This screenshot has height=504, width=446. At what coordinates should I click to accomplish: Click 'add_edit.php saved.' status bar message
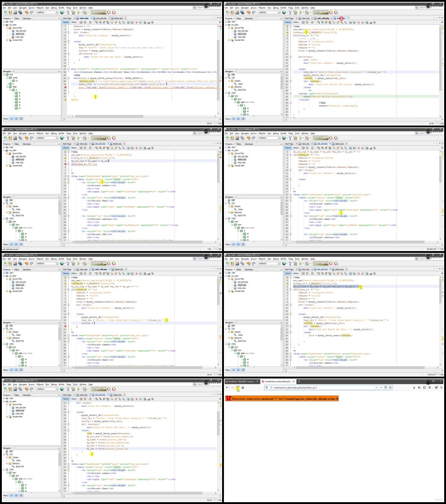click(10, 249)
